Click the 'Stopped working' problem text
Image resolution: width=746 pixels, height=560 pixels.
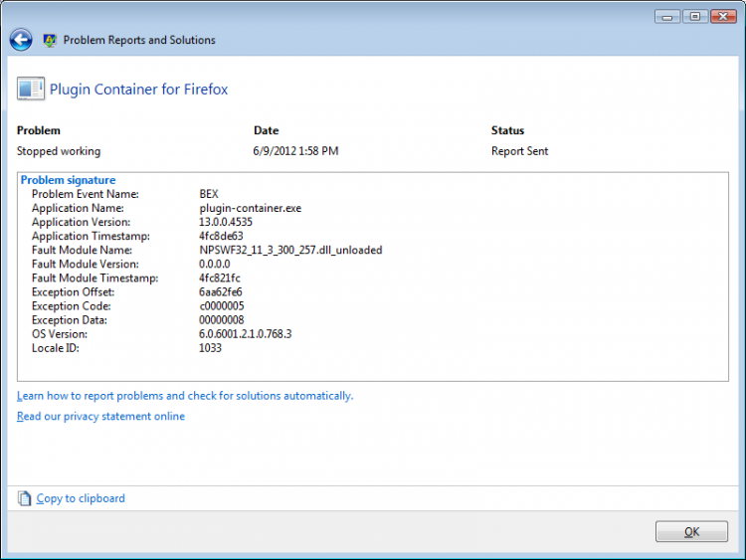(x=59, y=151)
